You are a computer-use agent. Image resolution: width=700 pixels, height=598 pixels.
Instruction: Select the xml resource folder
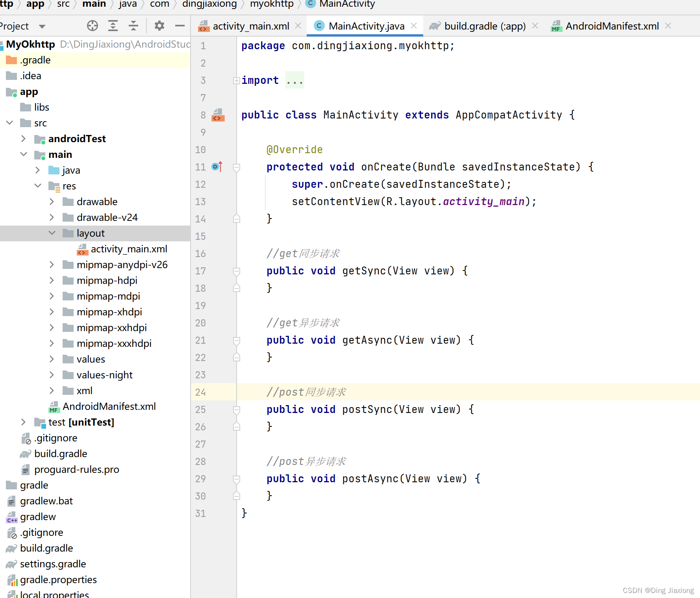click(95, 391)
